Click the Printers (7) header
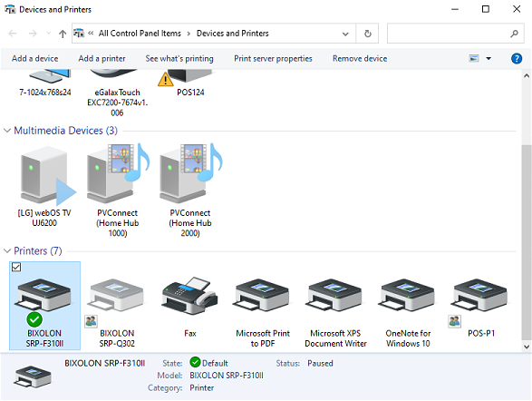The image size is (532, 401). click(x=38, y=250)
